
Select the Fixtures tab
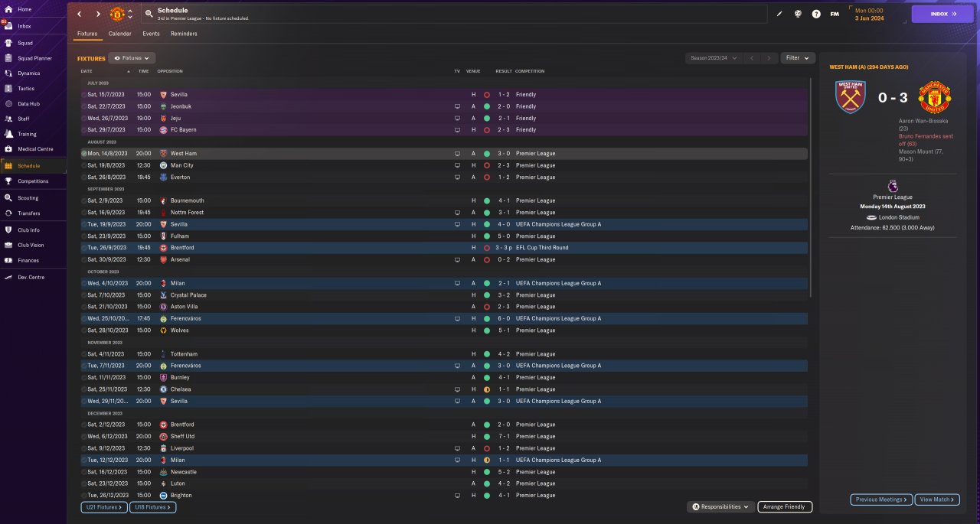(87, 34)
